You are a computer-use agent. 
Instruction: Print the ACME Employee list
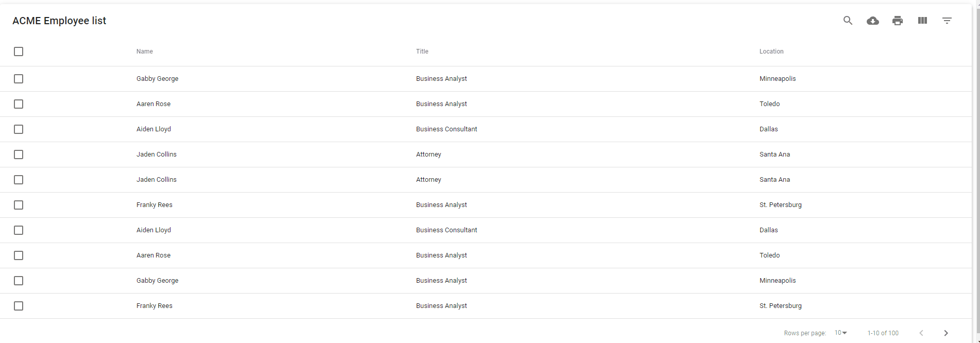coord(898,21)
